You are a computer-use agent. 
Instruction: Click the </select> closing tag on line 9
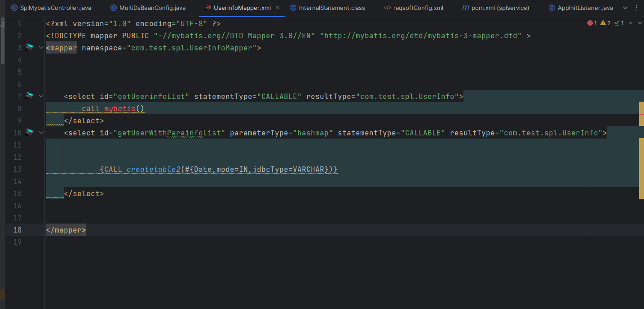84,121
